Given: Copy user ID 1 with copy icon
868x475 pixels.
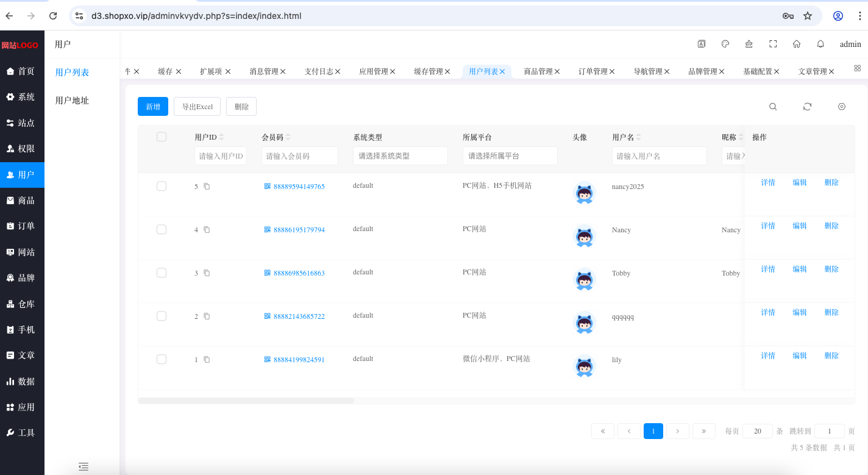Looking at the screenshot, I should 207,360.
